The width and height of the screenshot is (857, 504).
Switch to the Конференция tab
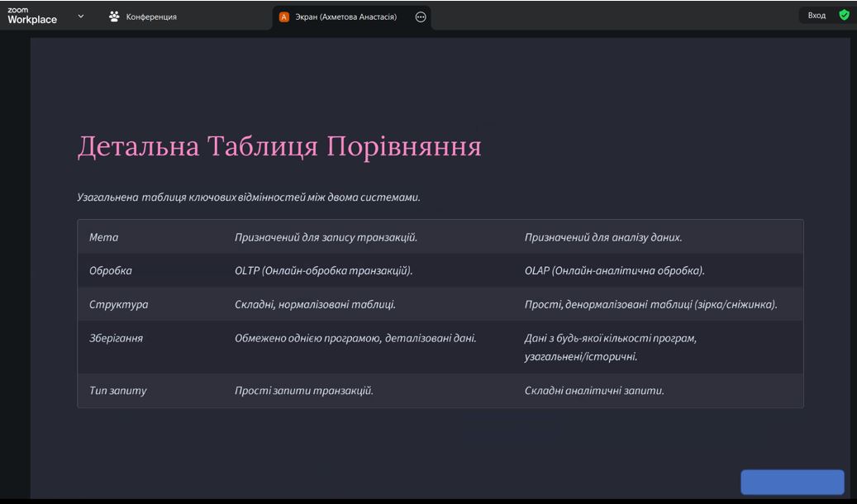point(150,17)
